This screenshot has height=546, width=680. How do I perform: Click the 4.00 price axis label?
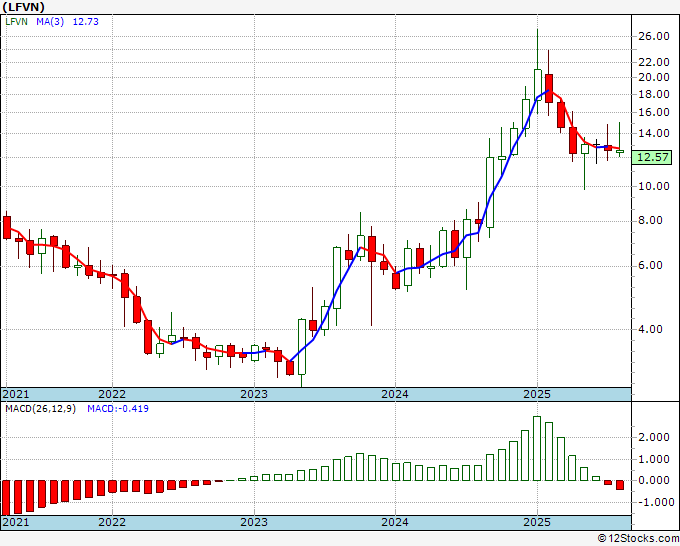coord(651,329)
